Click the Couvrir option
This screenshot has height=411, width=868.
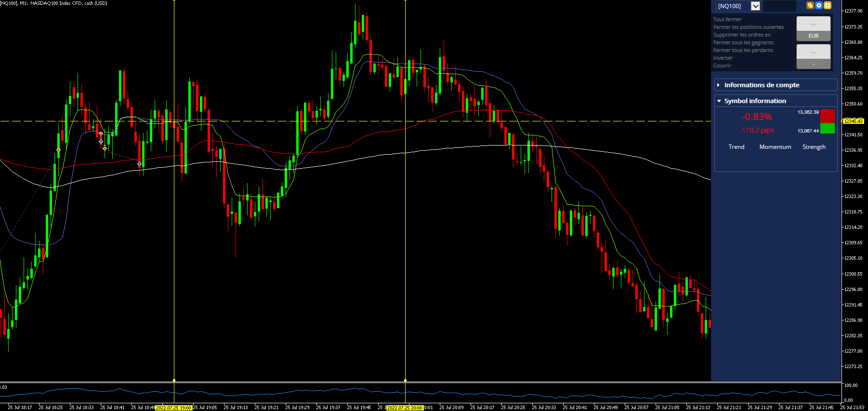[x=722, y=66]
